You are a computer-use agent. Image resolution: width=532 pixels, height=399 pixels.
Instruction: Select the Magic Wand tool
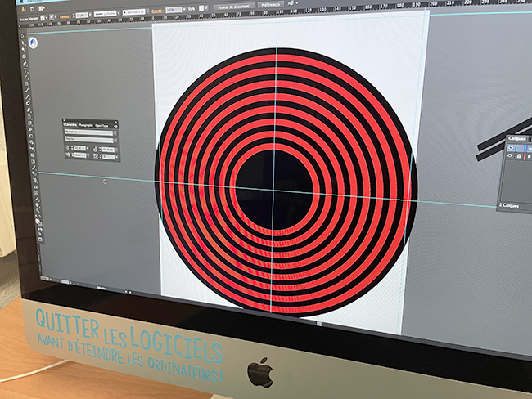click(24, 50)
